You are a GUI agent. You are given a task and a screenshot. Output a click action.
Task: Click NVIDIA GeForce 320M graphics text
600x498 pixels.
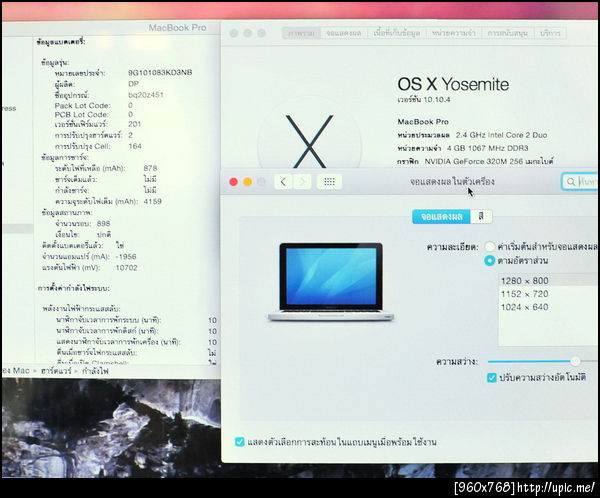(x=489, y=162)
